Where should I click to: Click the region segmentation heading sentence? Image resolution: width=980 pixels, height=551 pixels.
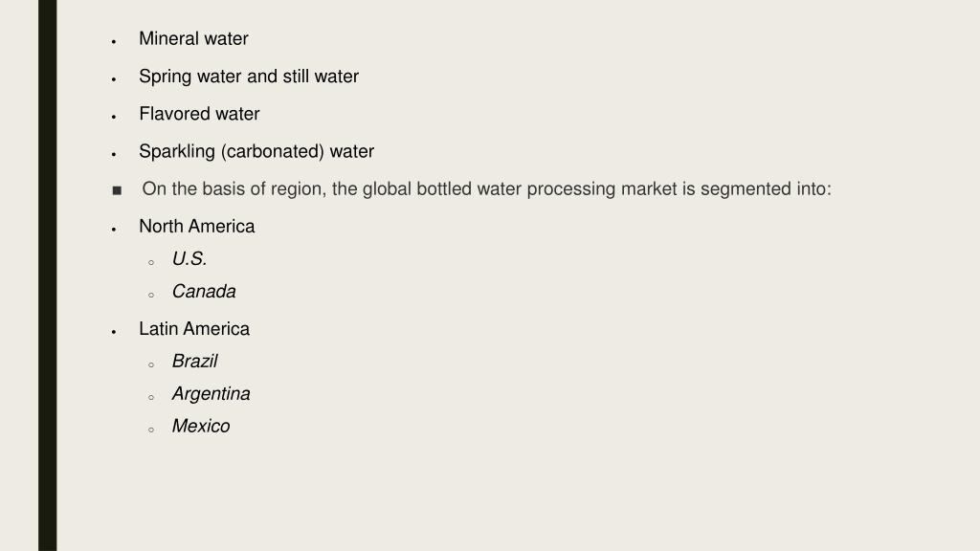[x=486, y=189]
